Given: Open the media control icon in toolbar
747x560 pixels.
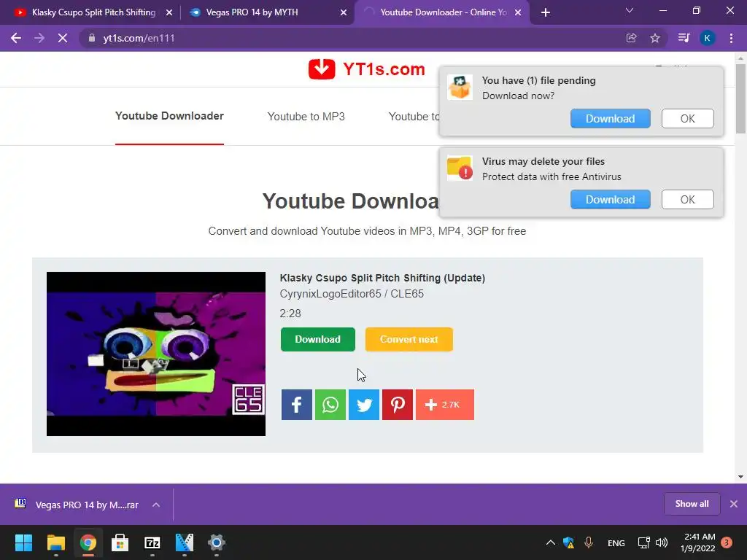Looking at the screenshot, I should pos(684,38).
